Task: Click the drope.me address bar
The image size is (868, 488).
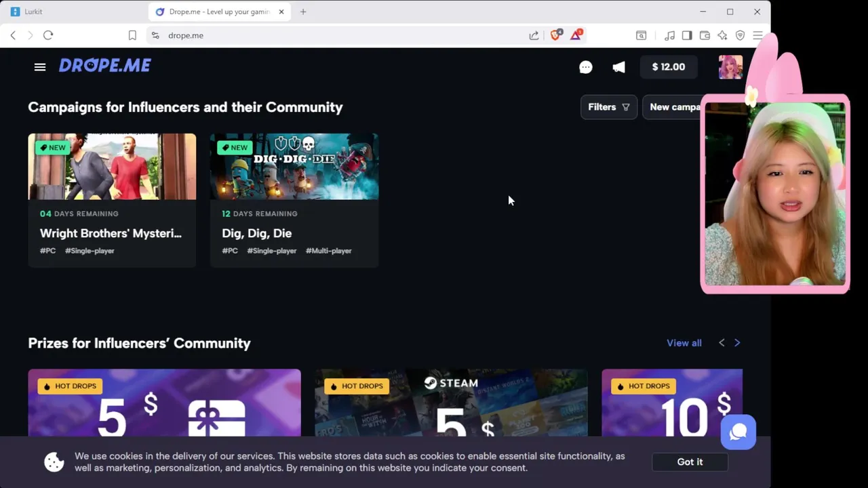Action: (x=339, y=35)
